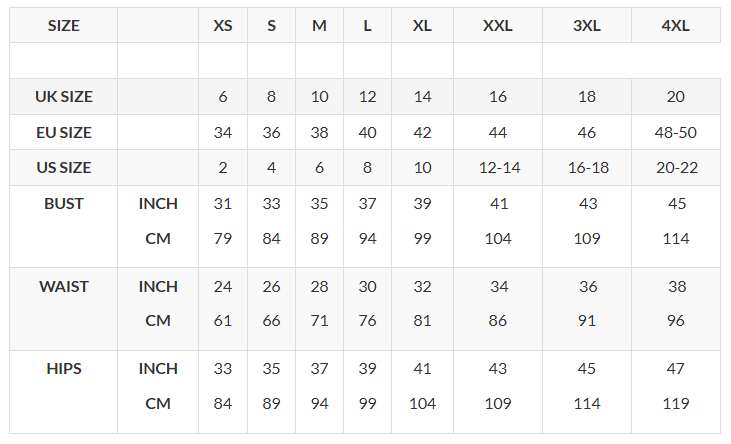Select the HIPS row label
Viewport: 731px width, 444px height.
64,369
